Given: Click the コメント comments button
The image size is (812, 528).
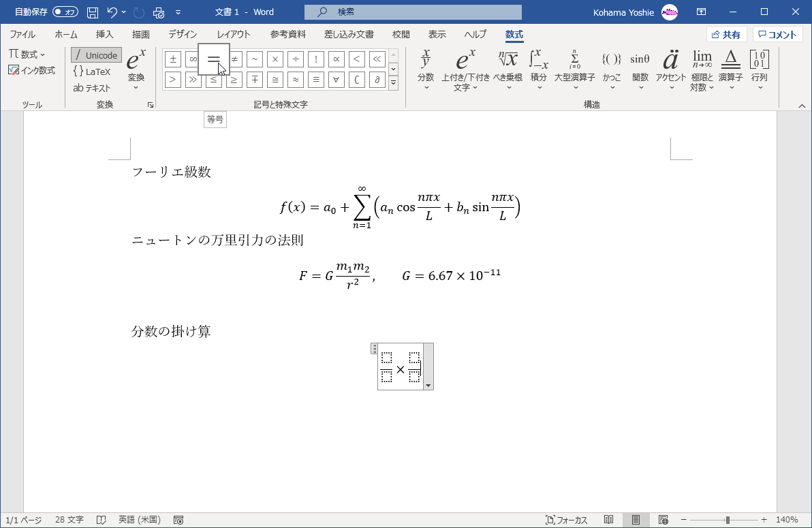Looking at the screenshot, I should 777,34.
